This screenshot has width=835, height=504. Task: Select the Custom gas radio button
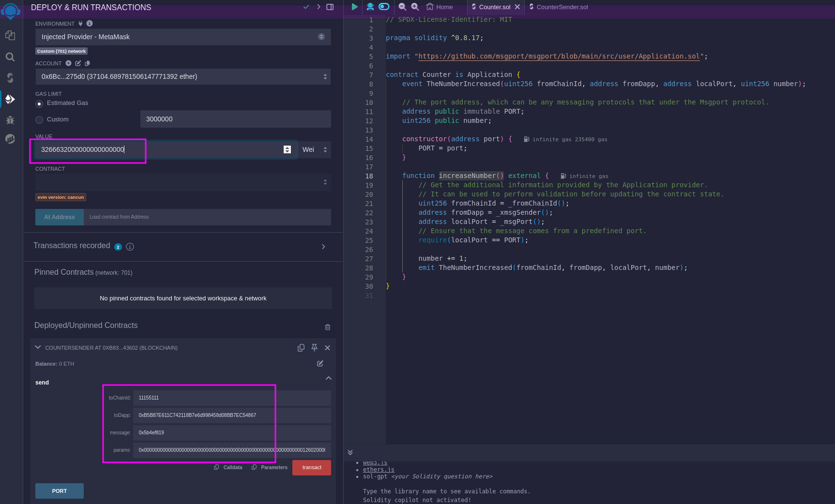coord(39,120)
